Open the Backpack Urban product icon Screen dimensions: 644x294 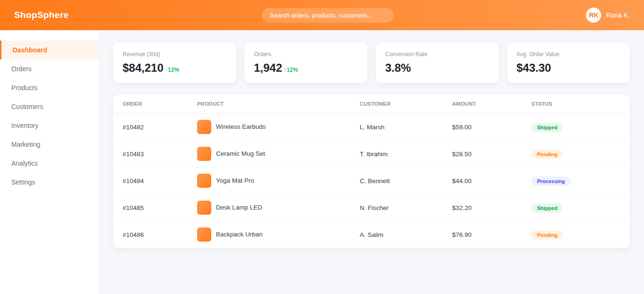point(204,235)
